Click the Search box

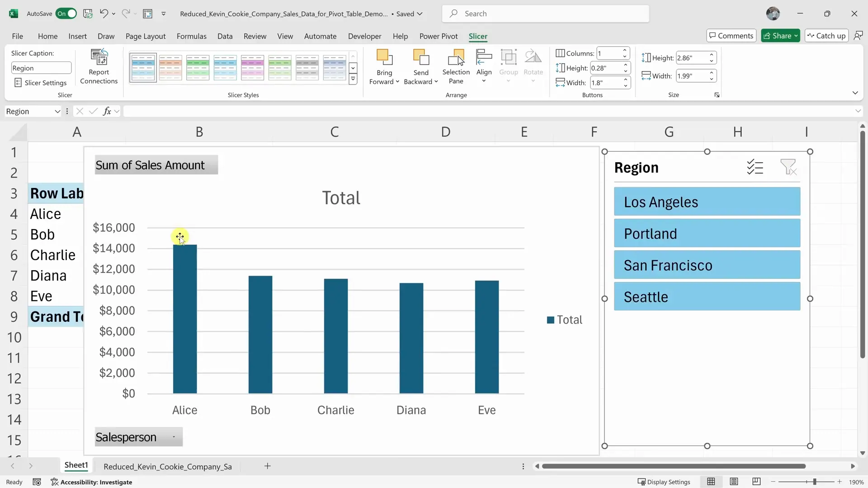click(546, 14)
